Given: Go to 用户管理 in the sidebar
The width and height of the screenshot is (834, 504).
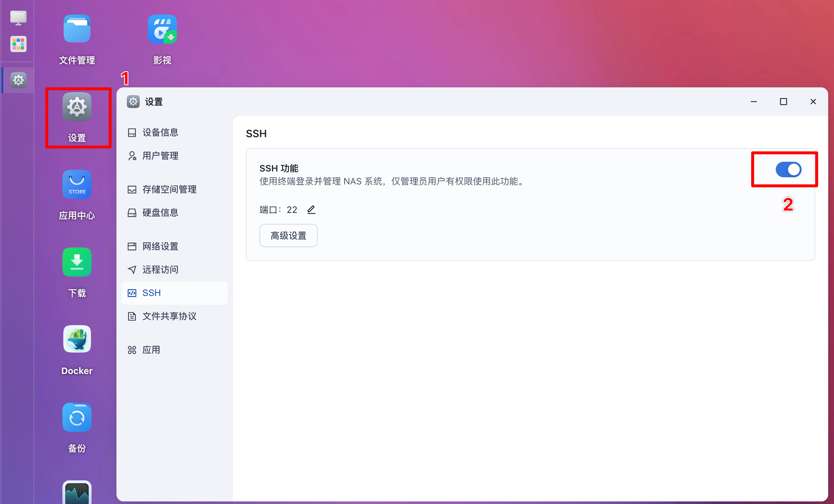Looking at the screenshot, I should (160, 156).
